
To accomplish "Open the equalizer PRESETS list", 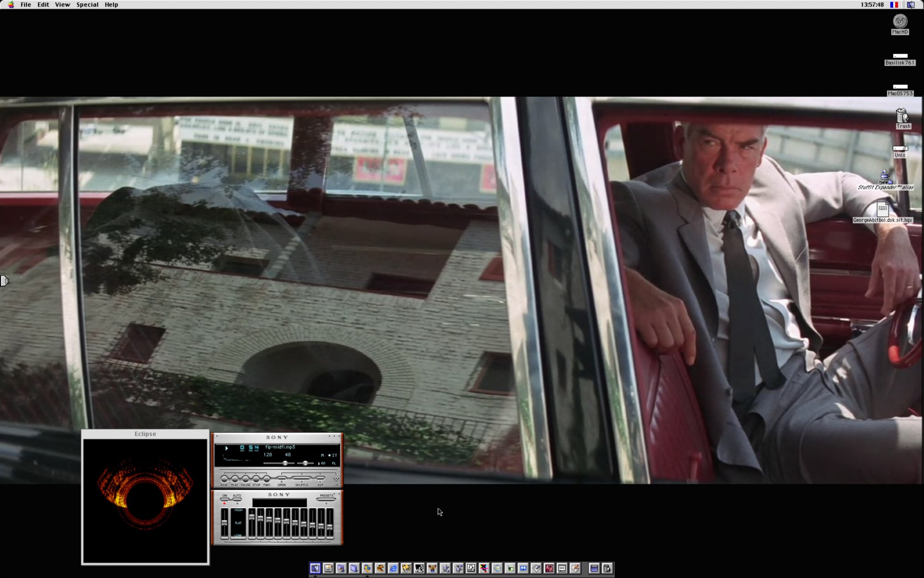I will (326, 499).
